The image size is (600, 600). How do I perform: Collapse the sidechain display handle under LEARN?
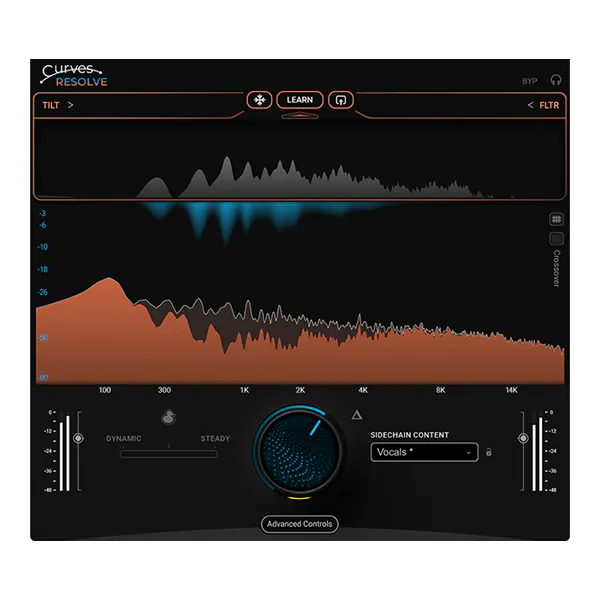[300, 115]
